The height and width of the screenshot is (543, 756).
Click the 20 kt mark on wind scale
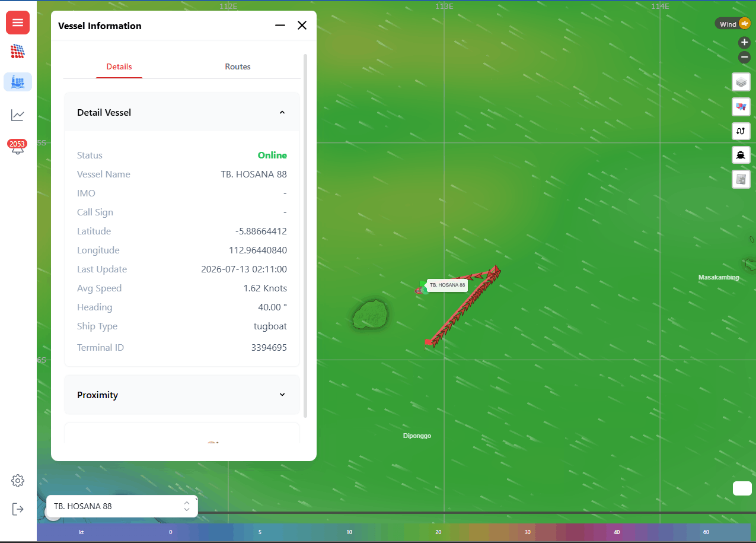pos(438,532)
